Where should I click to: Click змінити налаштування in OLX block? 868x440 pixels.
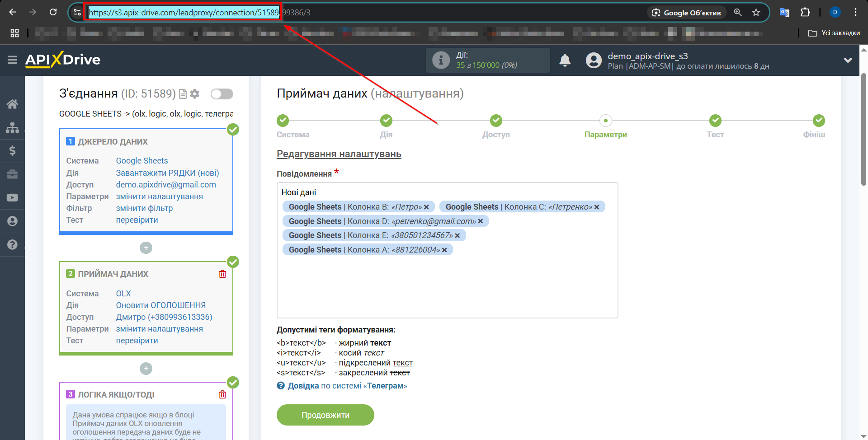[x=159, y=329]
